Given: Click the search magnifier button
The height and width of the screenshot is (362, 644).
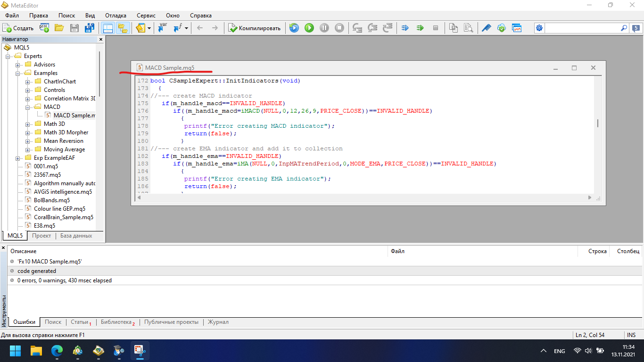Looking at the screenshot, I should (624, 28).
